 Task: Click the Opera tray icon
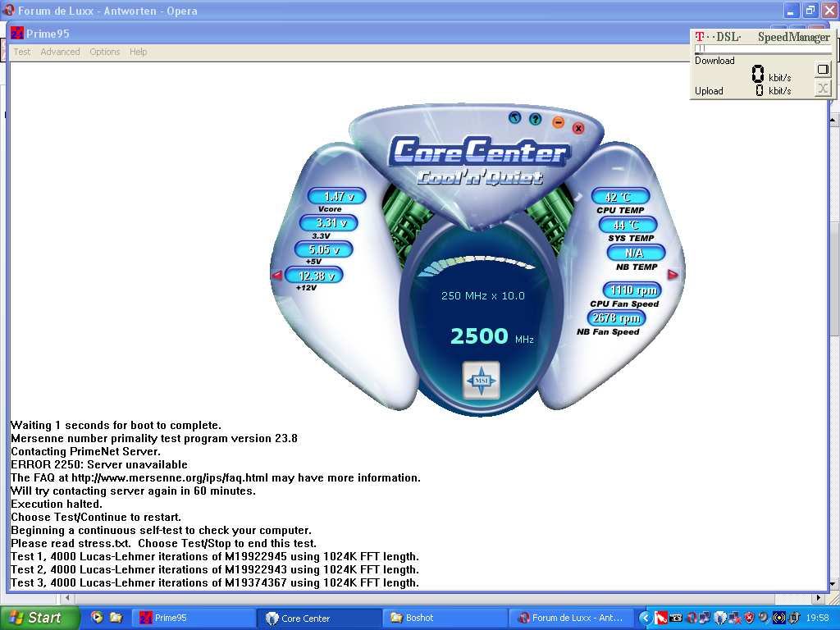click(691, 618)
